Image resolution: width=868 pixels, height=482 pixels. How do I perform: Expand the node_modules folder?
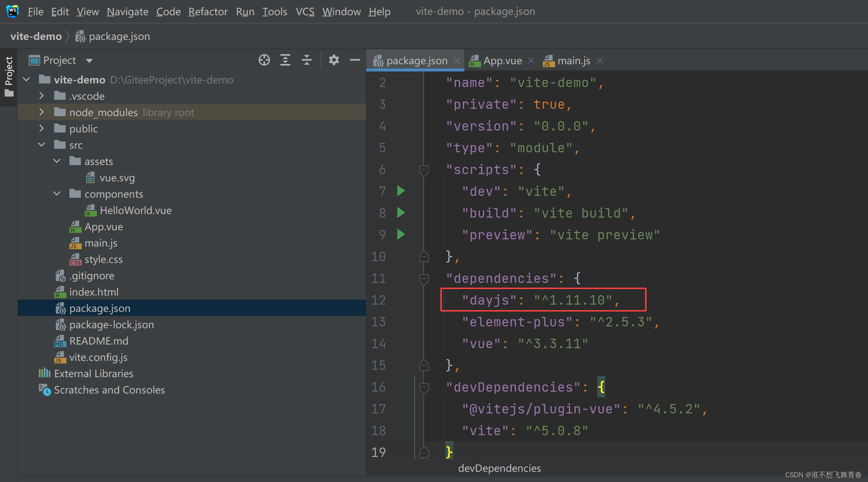click(41, 112)
